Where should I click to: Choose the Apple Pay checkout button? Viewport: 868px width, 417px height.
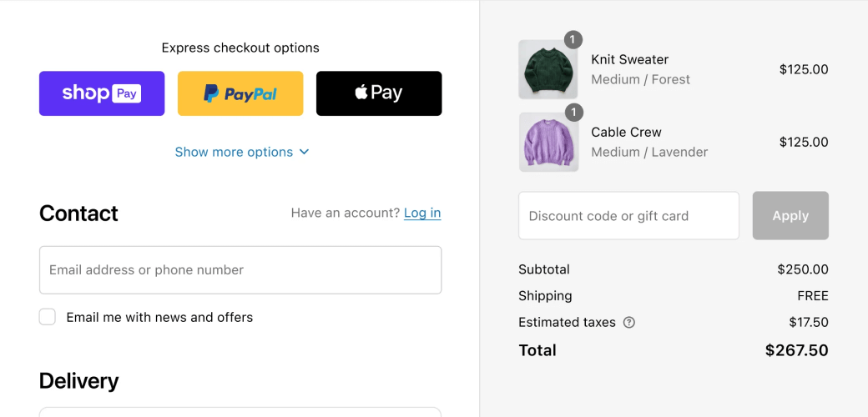pos(379,93)
